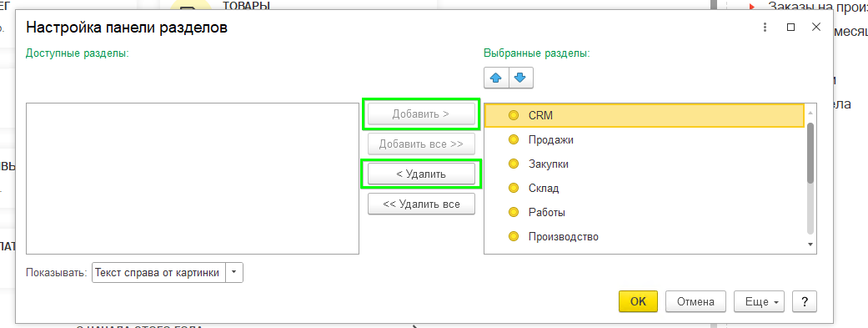Click the scroll up arrow of selected list
This screenshot has width=868, height=328.
pos(810,113)
